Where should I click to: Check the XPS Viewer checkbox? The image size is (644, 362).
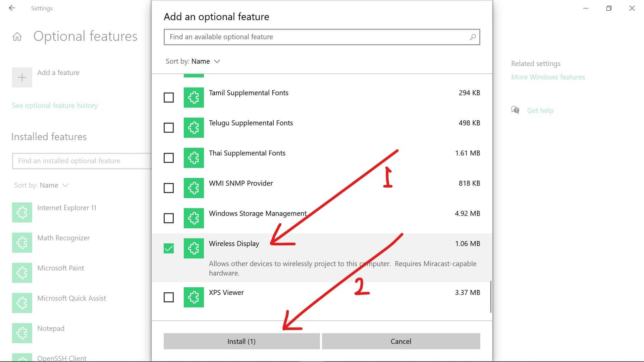tap(168, 297)
